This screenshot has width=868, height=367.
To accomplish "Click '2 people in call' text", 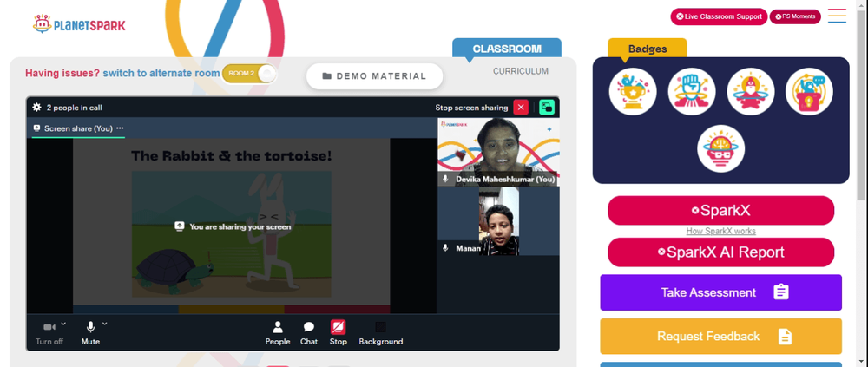I will click(x=74, y=108).
